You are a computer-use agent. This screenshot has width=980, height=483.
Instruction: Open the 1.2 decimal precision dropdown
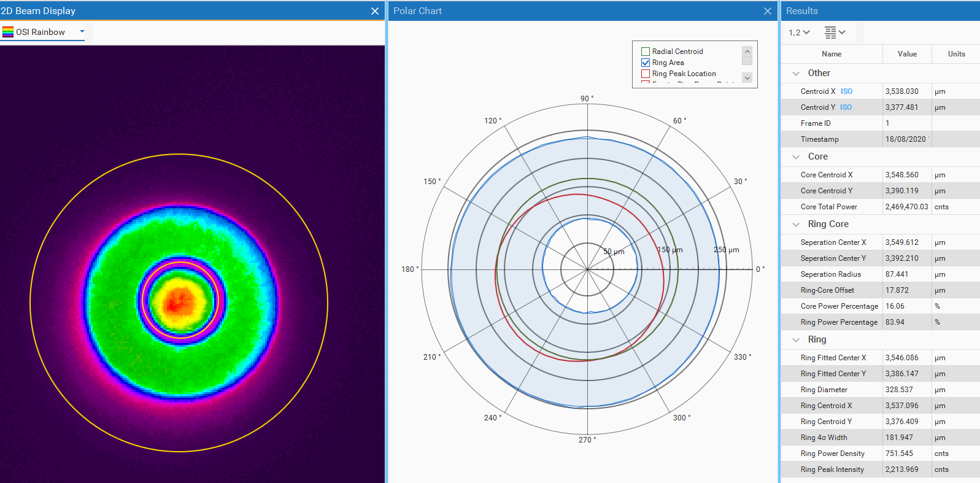pos(799,33)
